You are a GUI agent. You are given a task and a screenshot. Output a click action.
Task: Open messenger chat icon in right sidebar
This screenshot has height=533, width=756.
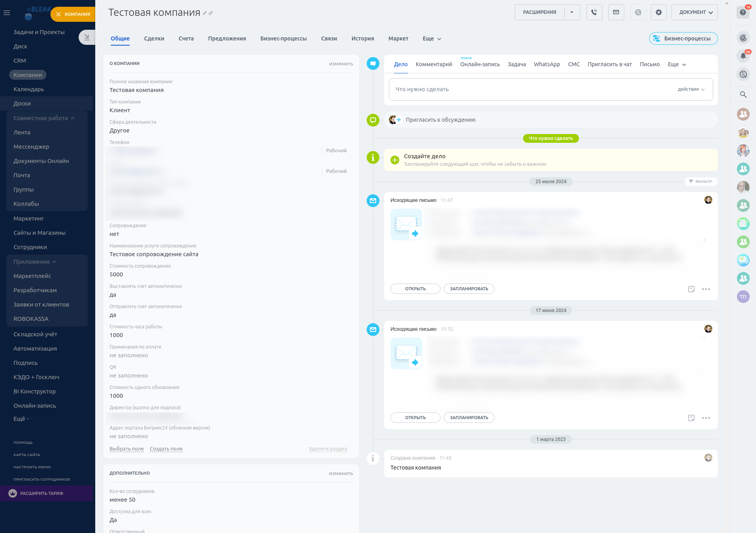point(743,74)
